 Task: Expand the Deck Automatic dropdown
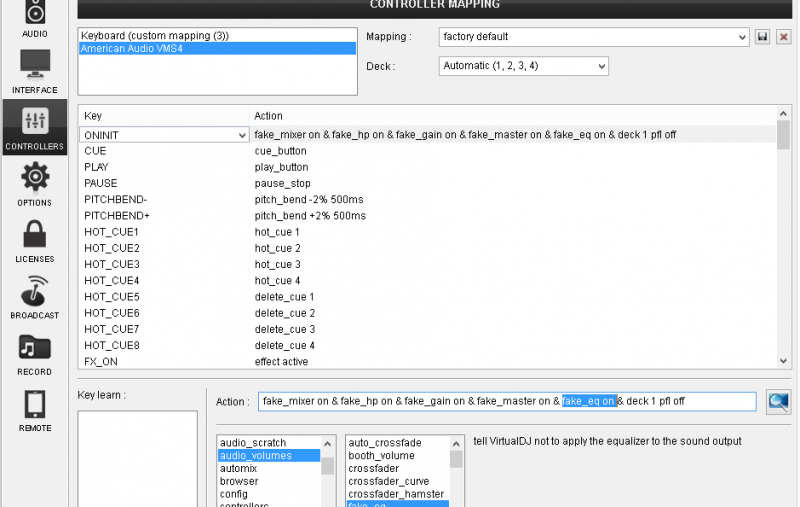pyautogui.click(x=600, y=66)
